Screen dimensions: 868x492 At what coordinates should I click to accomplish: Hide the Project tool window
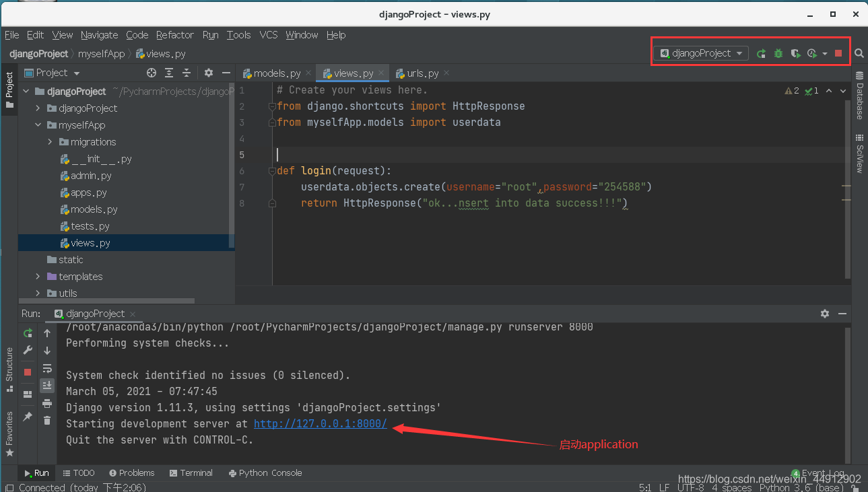(226, 73)
